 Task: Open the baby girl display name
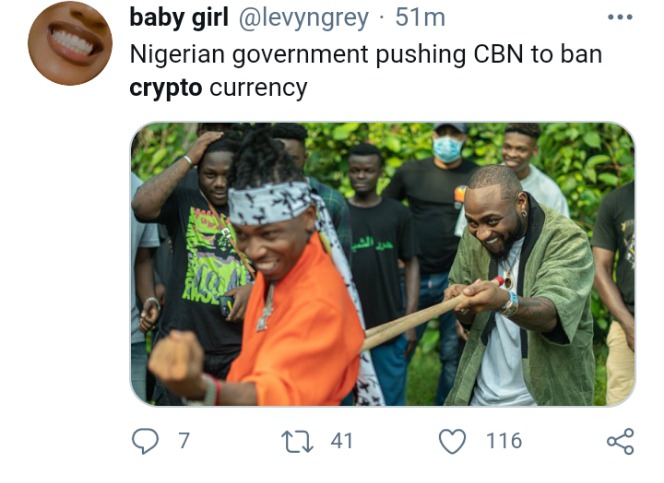click(x=179, y=18)
